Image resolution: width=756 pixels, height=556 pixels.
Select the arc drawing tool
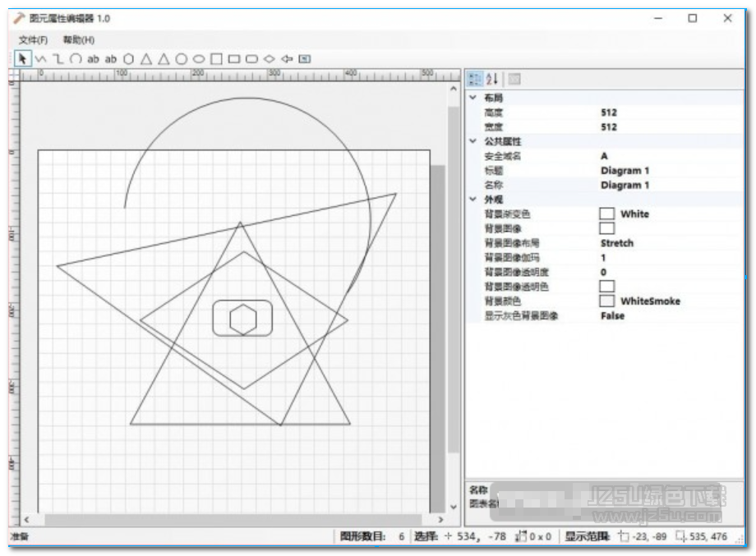tap(76, 59)
